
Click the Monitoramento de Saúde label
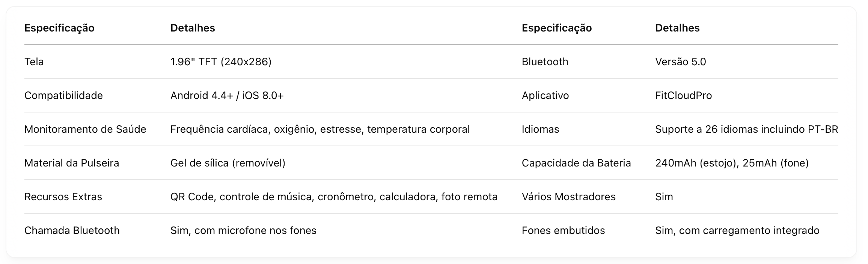click(85, 129)
